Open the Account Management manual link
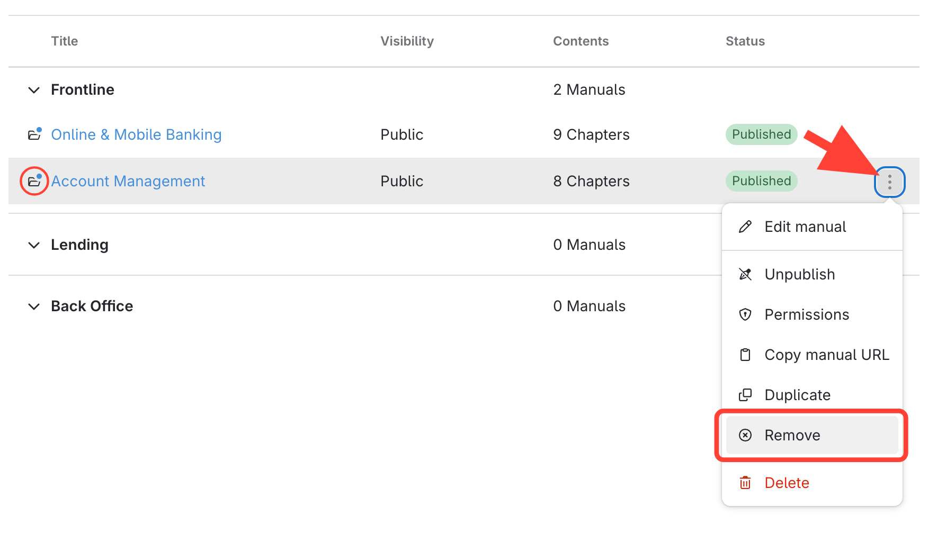Viewport: 928px width, 560px height. (128, 181)
